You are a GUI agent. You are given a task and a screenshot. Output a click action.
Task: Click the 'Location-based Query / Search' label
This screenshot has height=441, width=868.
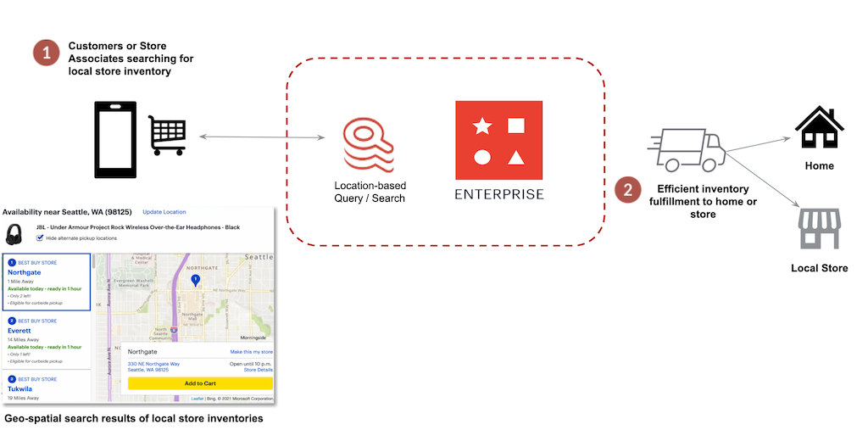click(370, 192)
